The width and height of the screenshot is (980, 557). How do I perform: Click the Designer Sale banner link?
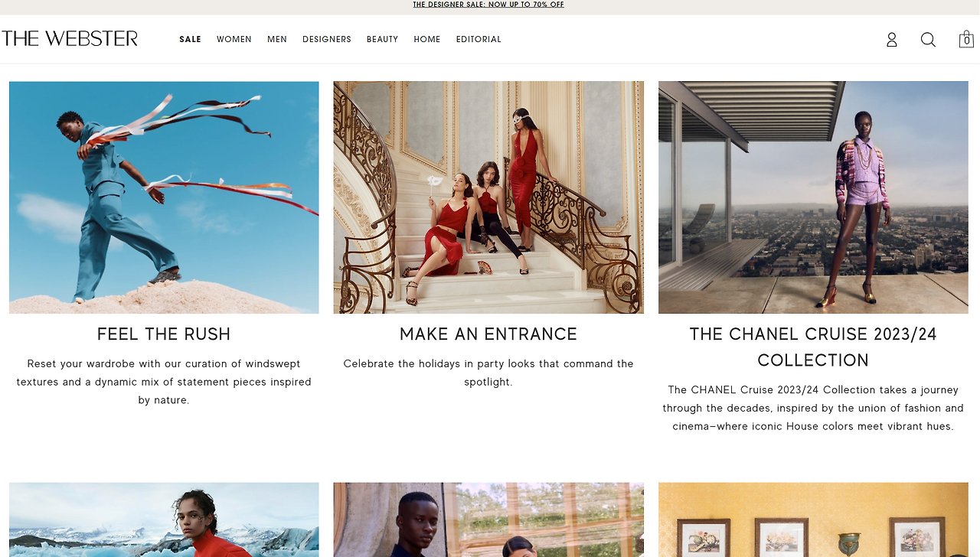pyautogui.click(x=488, y=5)
